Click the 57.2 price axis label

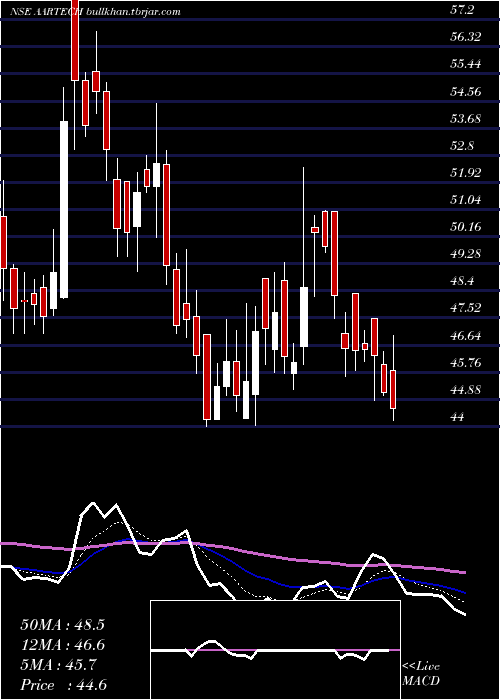coord(462,11)
